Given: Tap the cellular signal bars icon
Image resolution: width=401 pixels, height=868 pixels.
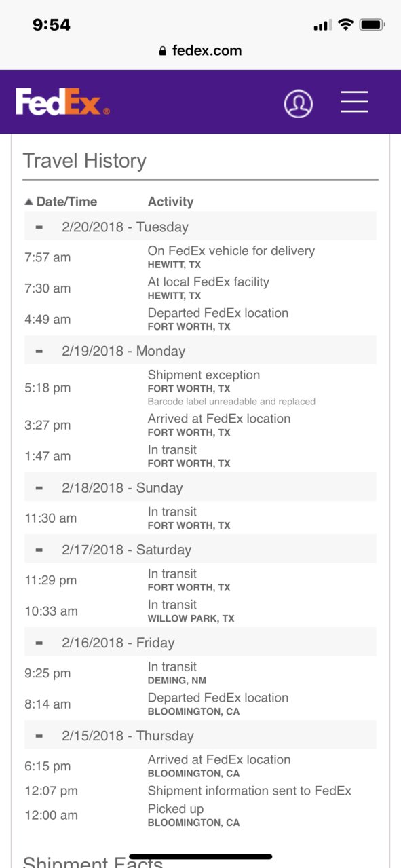Looking at the screenshot, I should (x=322, y=26).
